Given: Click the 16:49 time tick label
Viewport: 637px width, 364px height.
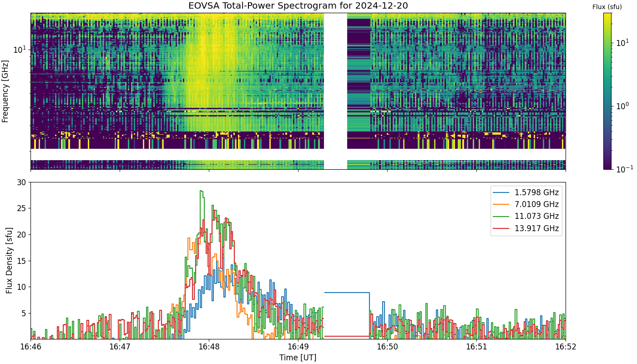Looking at the screenshot, I should tap(298, 347).
